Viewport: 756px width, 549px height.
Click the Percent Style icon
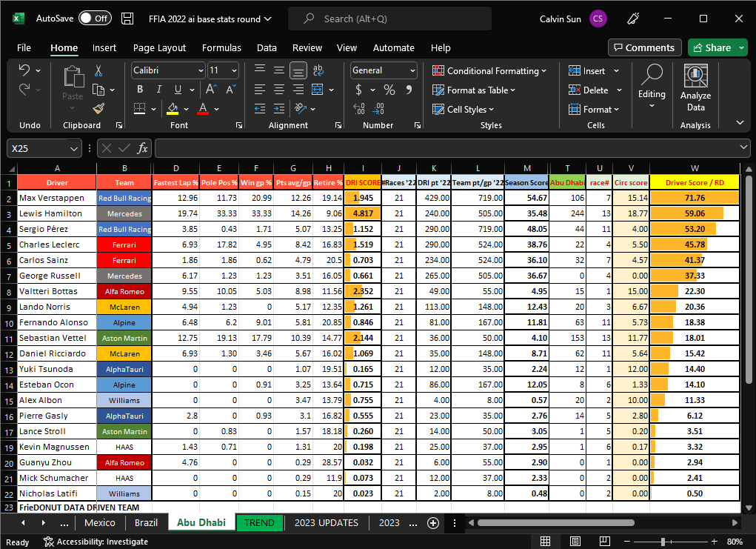pyautogui.click(x=389, y=90)
